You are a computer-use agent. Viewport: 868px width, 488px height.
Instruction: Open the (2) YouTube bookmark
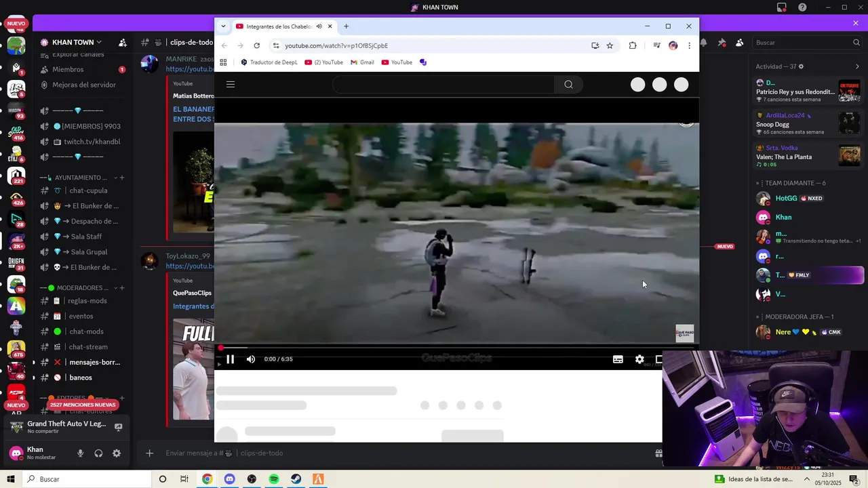324,62
